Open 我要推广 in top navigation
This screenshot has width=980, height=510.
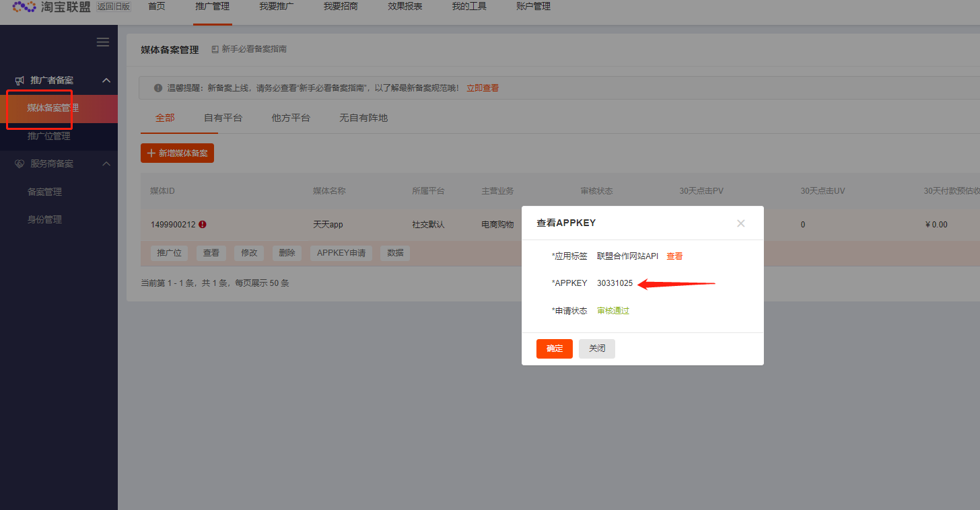point(277,7)
